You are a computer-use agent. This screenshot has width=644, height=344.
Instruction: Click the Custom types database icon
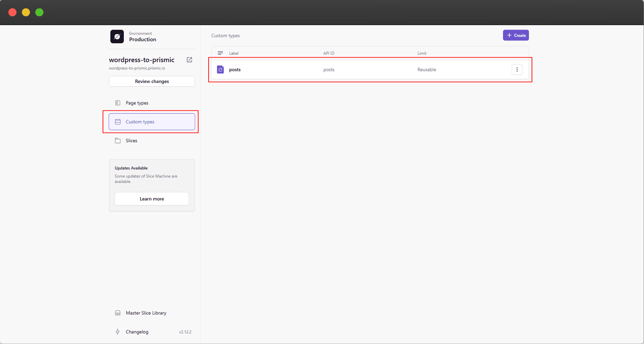click(x=118, y=122)
